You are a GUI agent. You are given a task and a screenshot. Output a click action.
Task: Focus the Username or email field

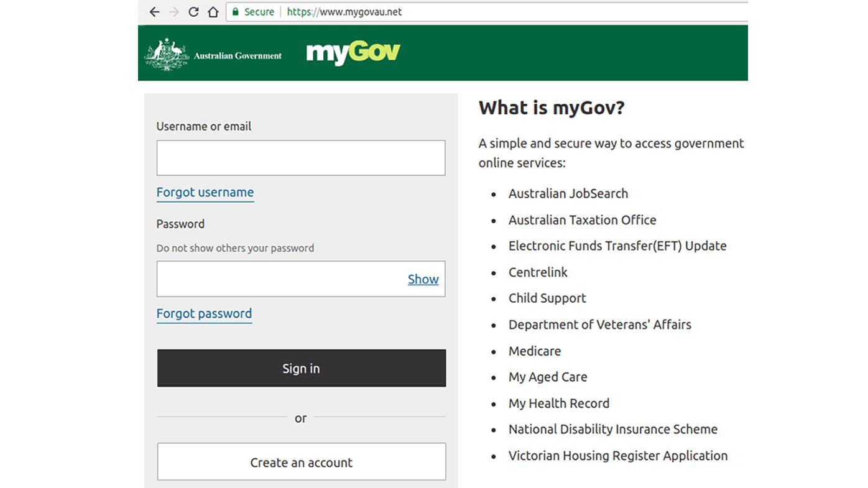[x=301, y=158]
